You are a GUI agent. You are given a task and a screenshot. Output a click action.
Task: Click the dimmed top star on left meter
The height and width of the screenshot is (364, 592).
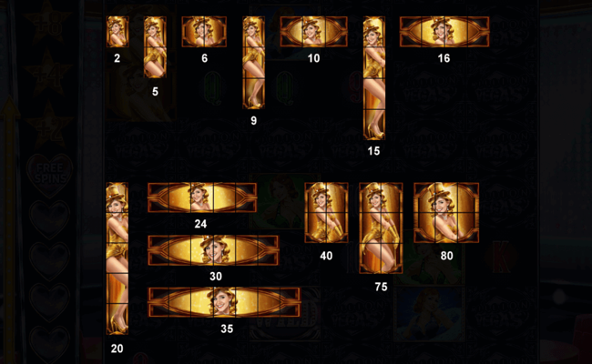pyautogui.click(x=48, y=21)
